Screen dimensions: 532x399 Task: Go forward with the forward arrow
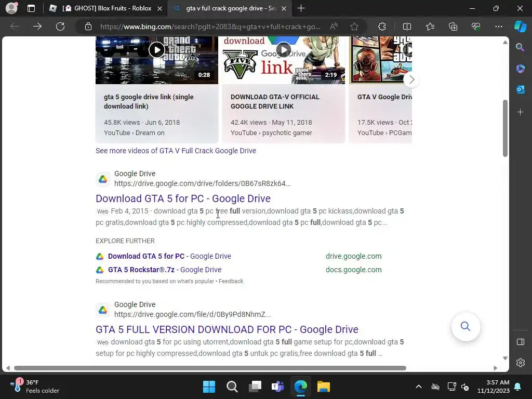tap(37, 26)
